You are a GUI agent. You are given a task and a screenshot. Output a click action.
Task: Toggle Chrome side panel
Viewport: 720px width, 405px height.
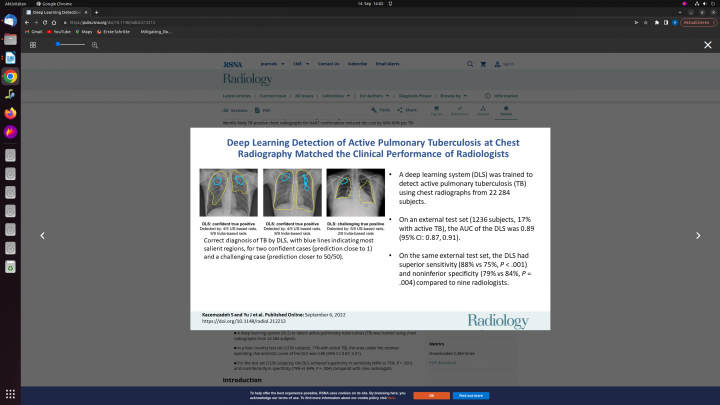point(666,22)
